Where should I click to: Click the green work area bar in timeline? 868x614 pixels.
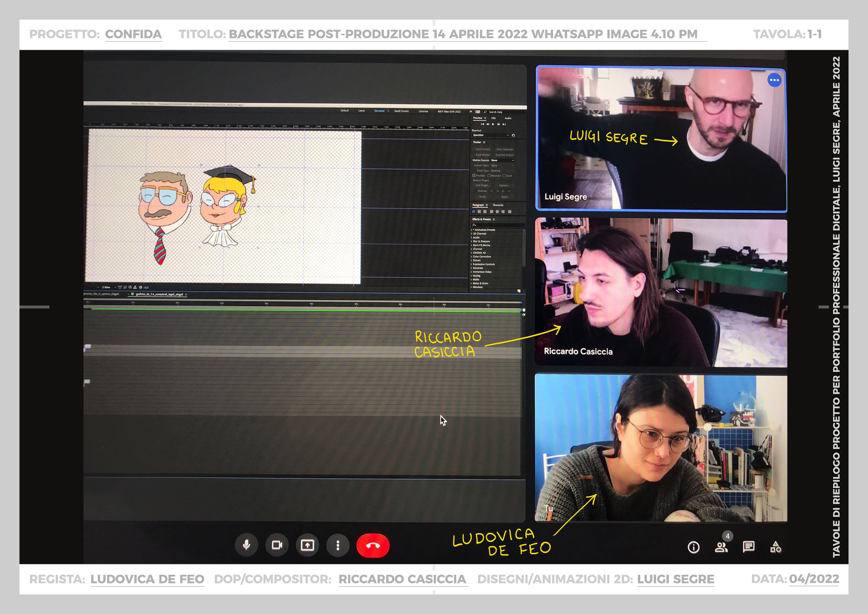(306, 310)
